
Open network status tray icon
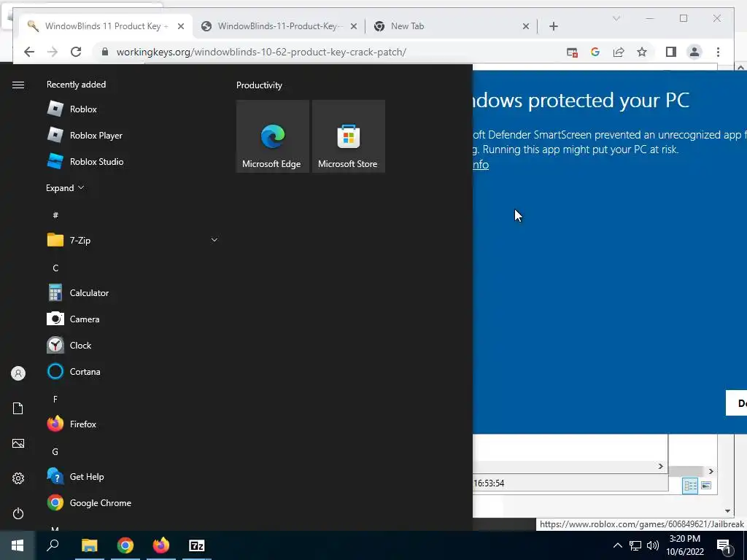(635, 545)
